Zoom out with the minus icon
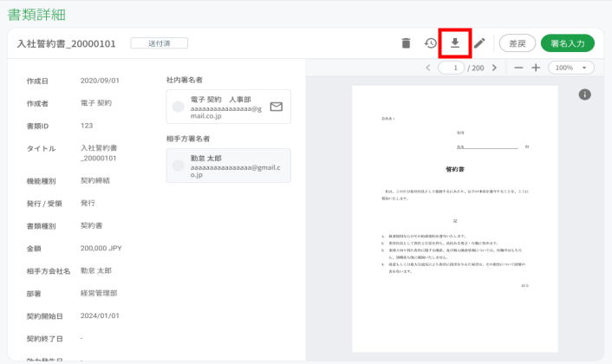 point(518,68)
